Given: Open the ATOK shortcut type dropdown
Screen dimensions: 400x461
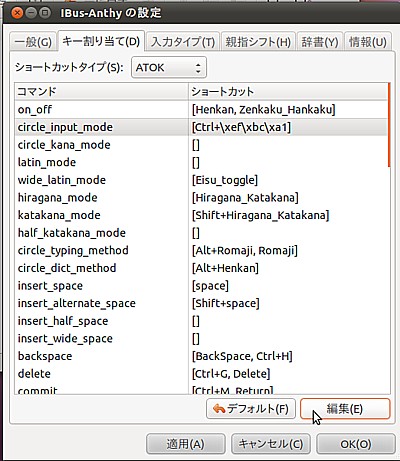Looking at the screenshot, I should [169, 68].
